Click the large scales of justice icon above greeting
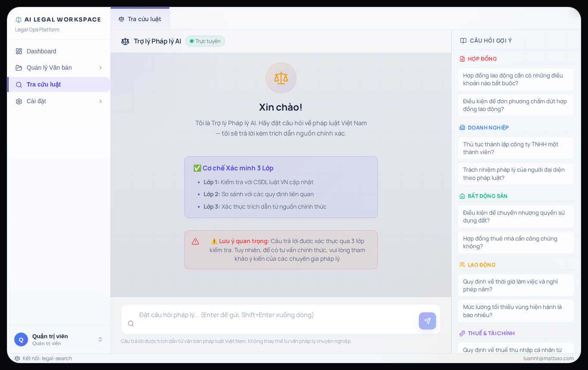The width and height of the screenshot is (588, 370). point(281,78)
